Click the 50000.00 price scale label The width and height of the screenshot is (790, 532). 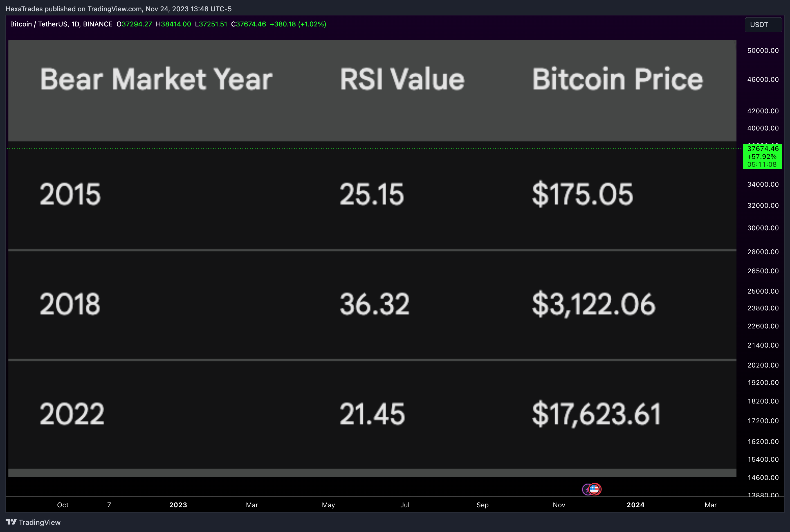click(x=763, y=51)
